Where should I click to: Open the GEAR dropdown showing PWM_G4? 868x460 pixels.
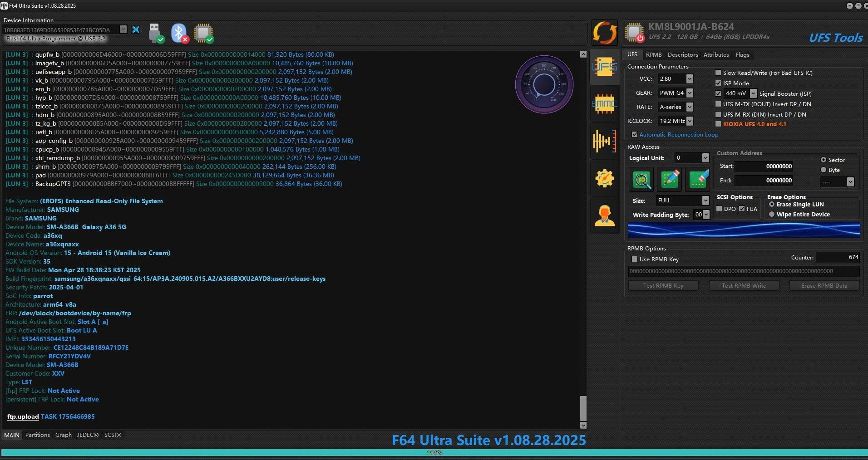tap(690, 93)
